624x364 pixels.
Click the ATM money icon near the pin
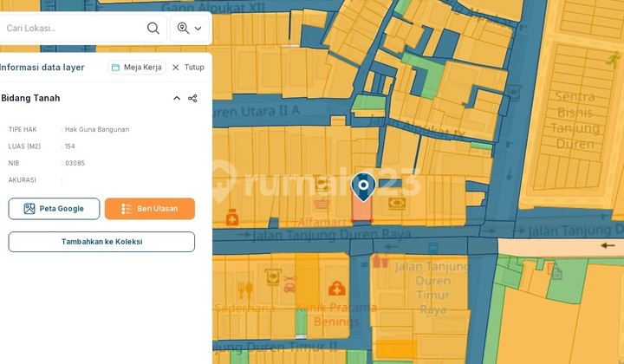coord(397,204)
